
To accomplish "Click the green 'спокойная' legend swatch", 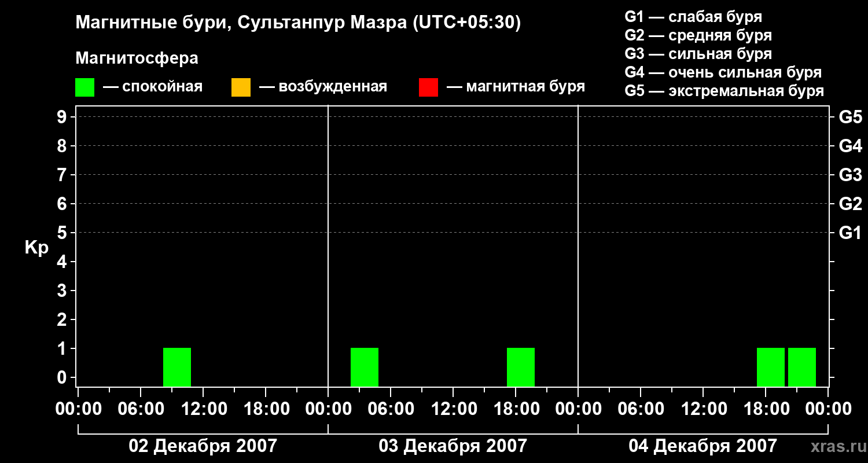I will (84, 87).
